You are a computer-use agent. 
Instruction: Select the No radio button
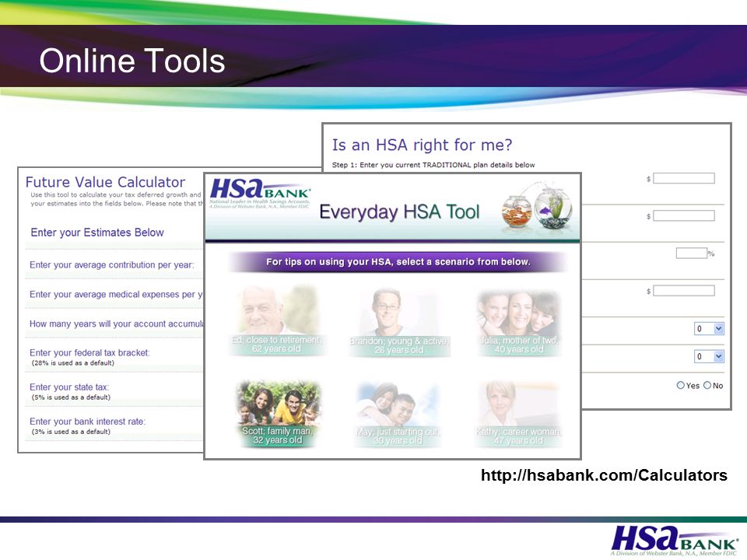point(707,385)
